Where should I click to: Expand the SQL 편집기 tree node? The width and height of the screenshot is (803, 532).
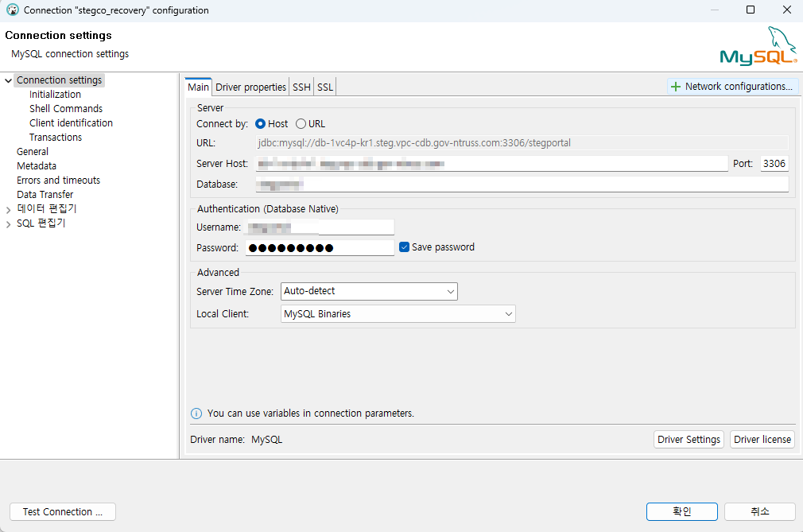click(9, 224)
